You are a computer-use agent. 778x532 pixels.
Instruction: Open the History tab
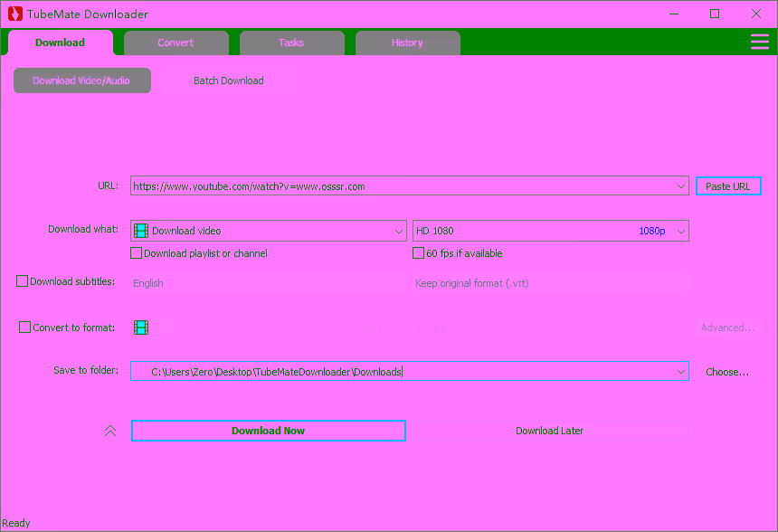(408, 43)
